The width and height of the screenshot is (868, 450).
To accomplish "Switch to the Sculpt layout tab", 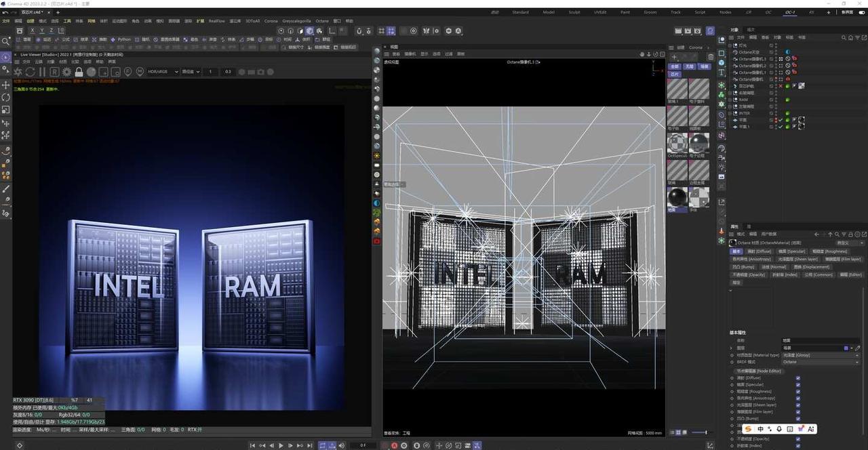I will coord(574,12).
